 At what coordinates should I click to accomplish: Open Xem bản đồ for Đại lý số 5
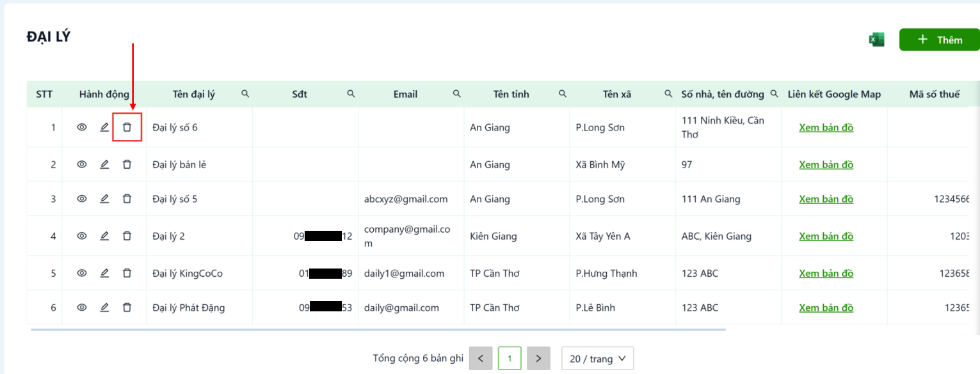(826, 199)
